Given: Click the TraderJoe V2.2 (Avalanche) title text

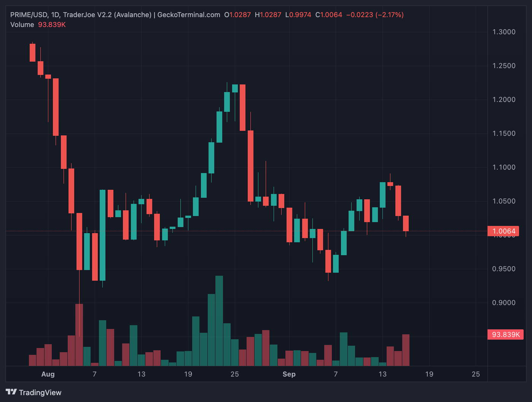Looking at the screenshot, I should point(107,15).
